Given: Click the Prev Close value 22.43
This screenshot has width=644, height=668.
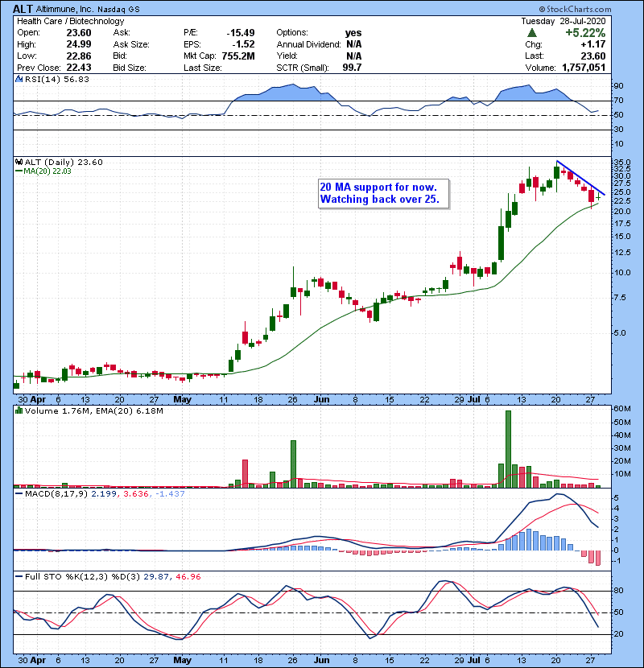Looking at the screenshot, I should pos(79,68).
